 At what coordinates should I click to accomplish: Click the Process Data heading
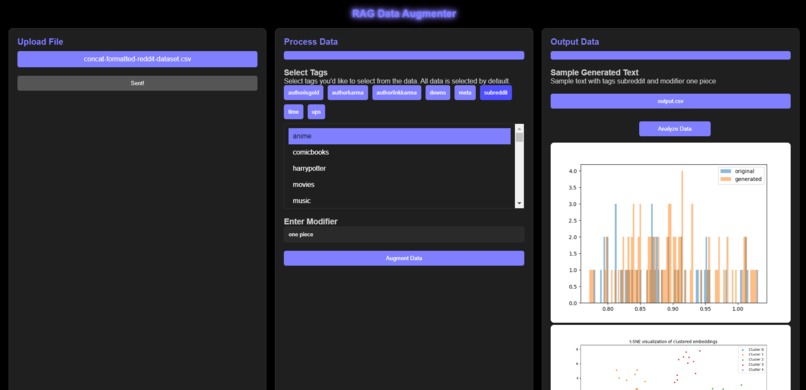(310, 42)
